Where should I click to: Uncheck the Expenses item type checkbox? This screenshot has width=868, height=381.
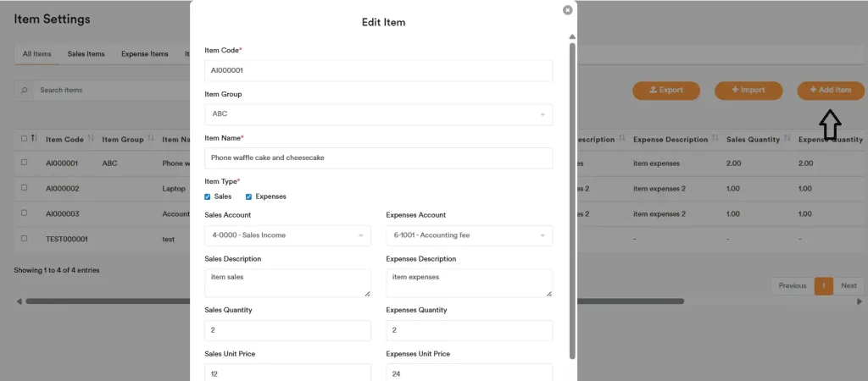point(249,196)
